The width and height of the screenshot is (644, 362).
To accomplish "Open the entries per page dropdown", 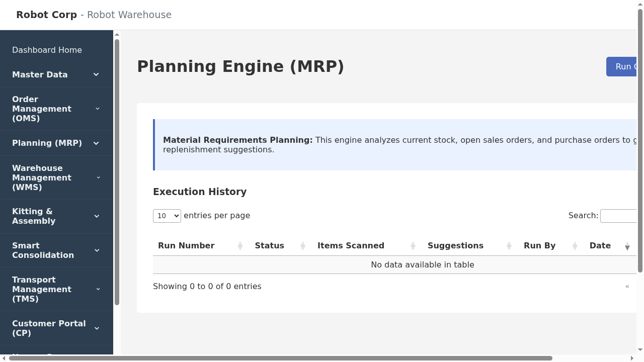I will [167, 216].
